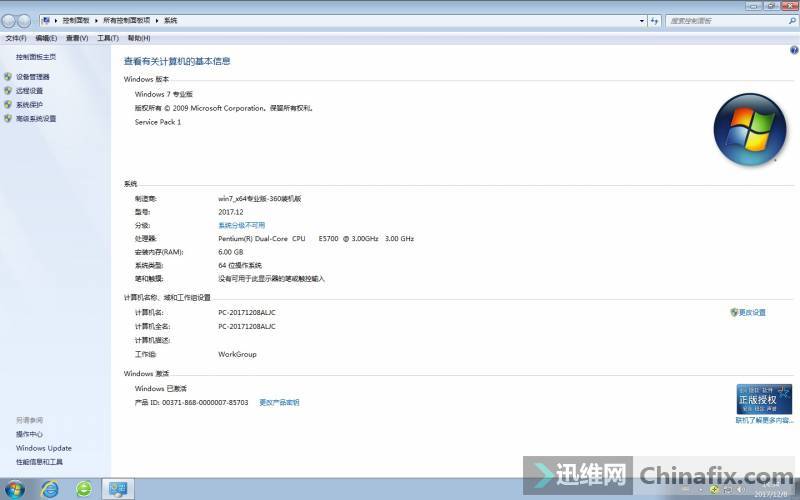Select the pen and touch value text
This screenshot has height=500, width=800.
click(271, 279)
